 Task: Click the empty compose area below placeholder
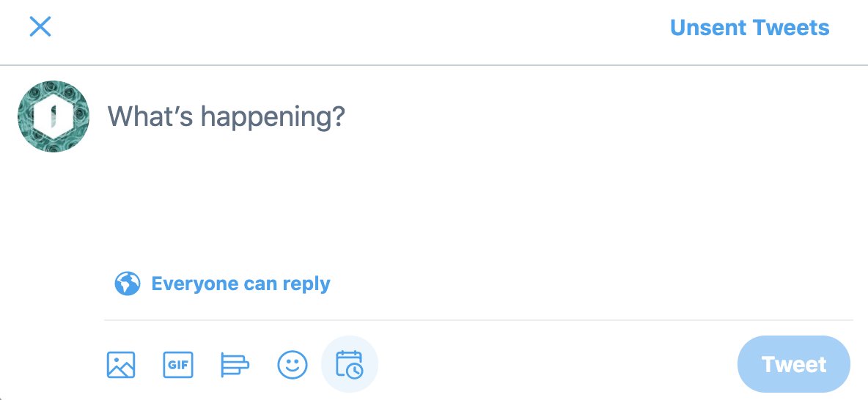(440, 198)
